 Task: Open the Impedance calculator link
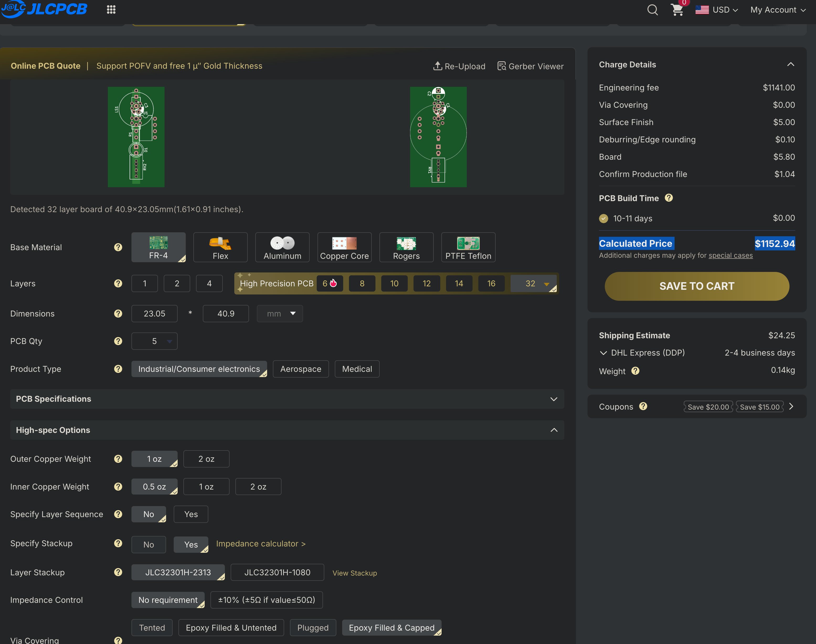point(261,544)
